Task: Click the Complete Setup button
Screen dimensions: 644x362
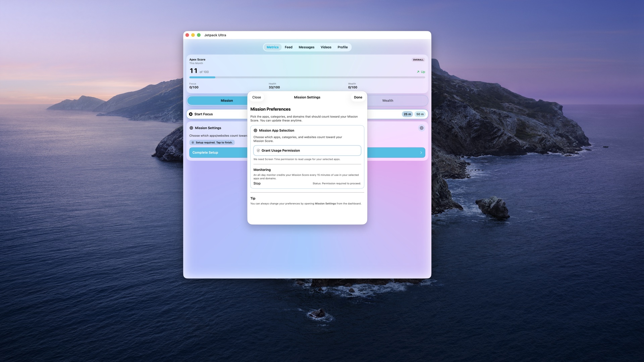Action: click(x=307, y=153)
